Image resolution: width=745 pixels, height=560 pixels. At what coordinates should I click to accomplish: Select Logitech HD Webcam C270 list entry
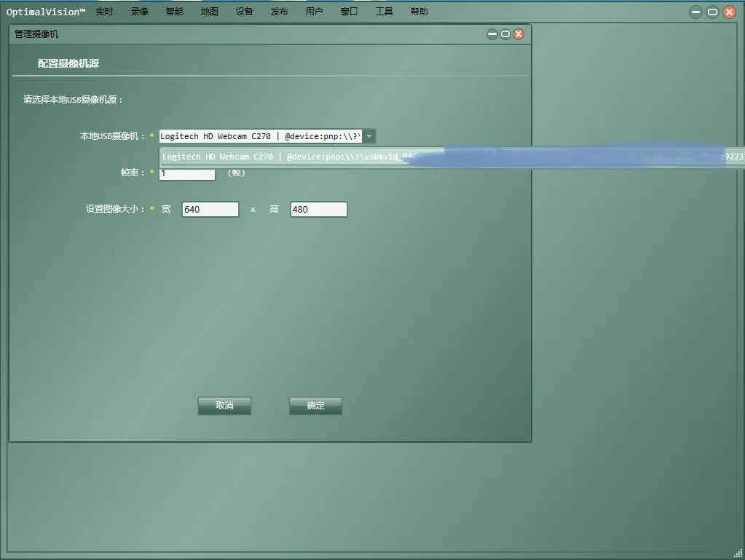452,157
